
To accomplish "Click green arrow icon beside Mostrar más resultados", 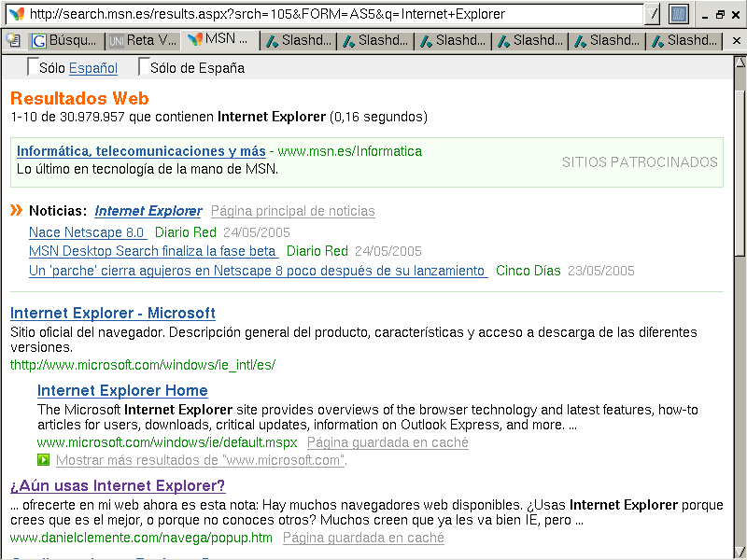I will pos(43,460).
